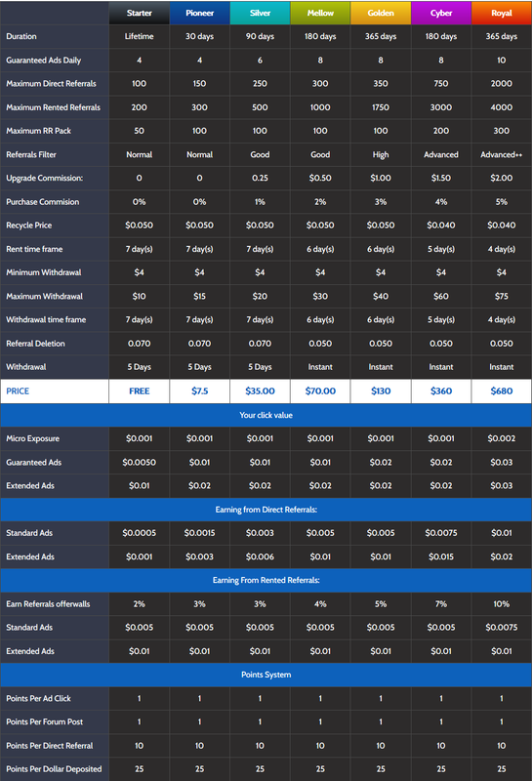Click 'Minimum Withdrawal' row label
Screen dimensions: 532x781
pyautogui.click(x=43, y=272)
